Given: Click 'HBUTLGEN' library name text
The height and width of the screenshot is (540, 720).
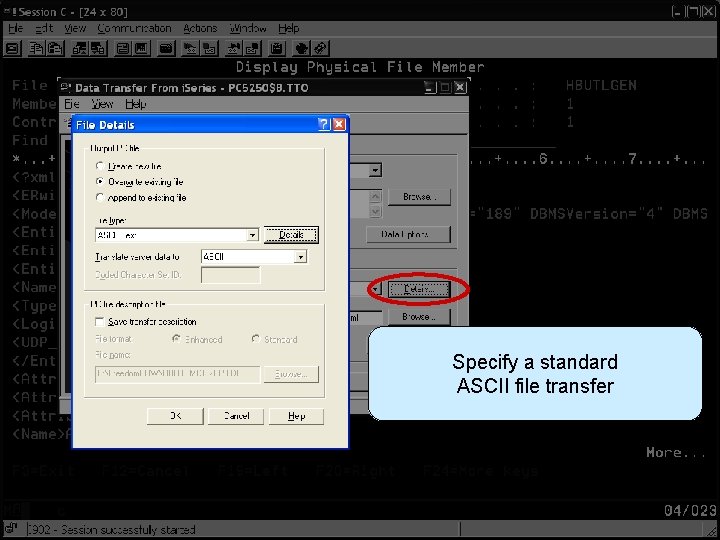Looking at the screenshot, I should pyautogui.click(x=601, y=85).
